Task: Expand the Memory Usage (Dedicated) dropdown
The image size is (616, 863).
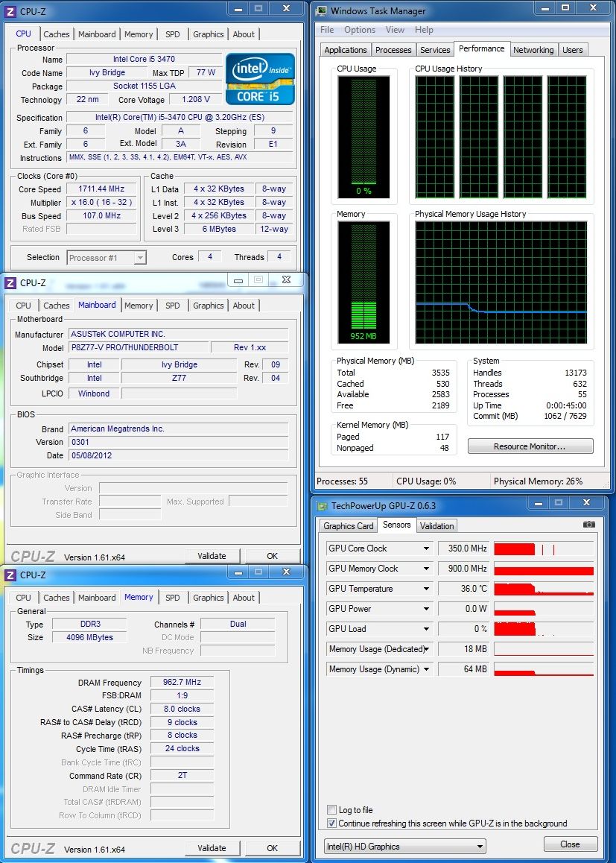Action: coord(428,649)
